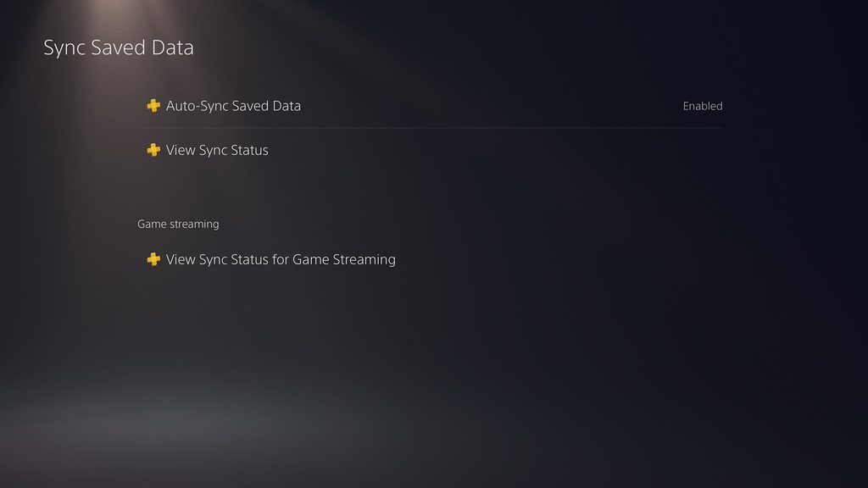Select the first PS Plus badge in the list

coord(153,106)
